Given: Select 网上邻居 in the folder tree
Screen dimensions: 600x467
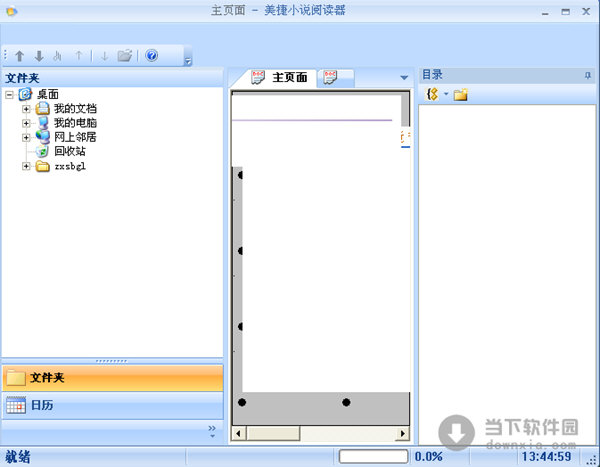Looking at the screenshot, I should [75, 137].
